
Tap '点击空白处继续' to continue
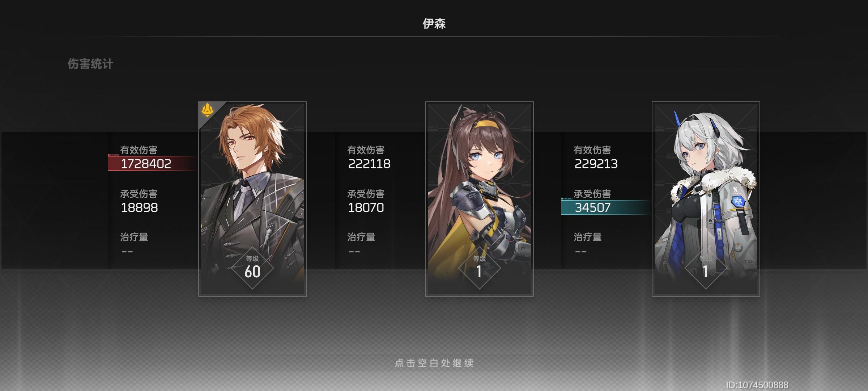tap(434, 363)
